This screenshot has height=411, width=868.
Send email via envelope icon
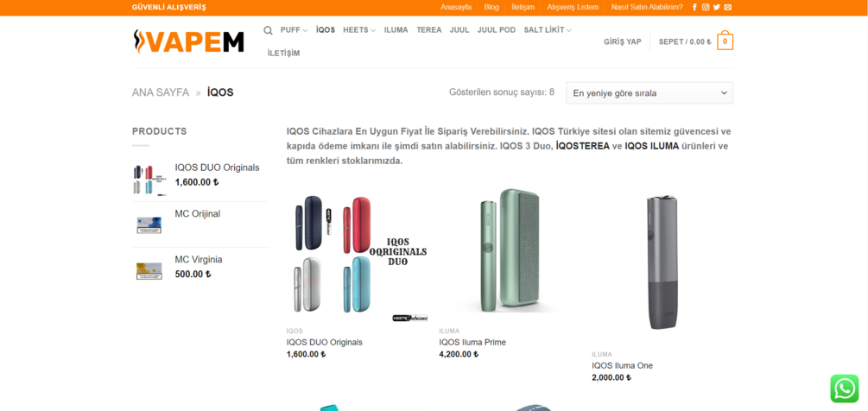tap(728, 7)
